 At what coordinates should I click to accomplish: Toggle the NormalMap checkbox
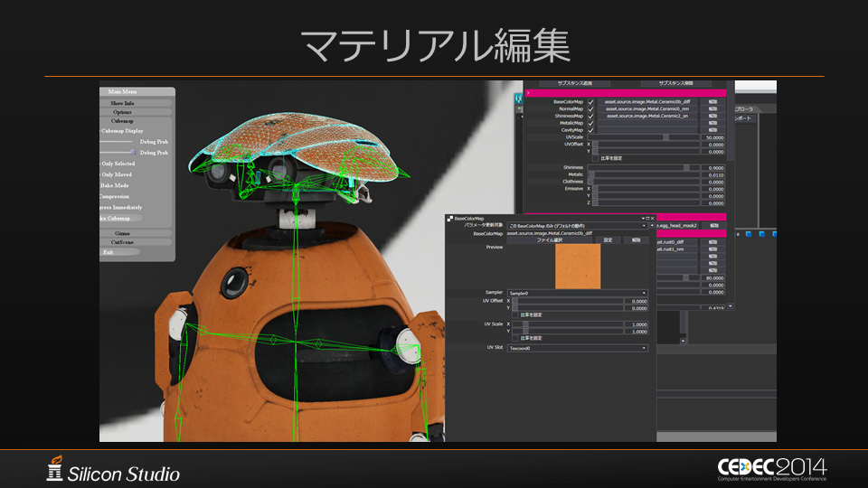590,109
